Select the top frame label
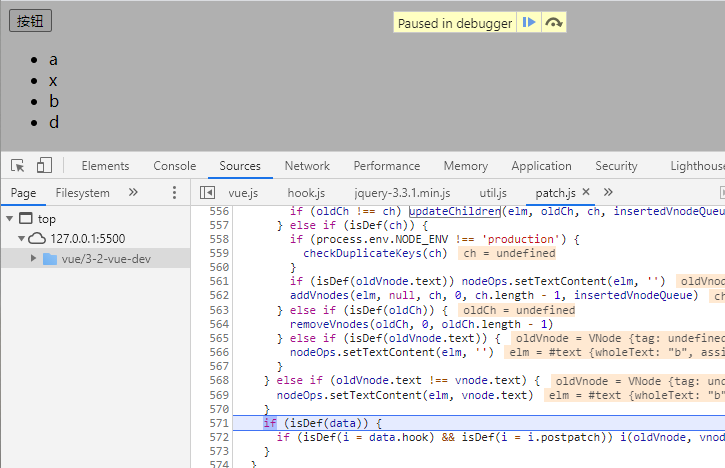Screen dimensions: 725x468 pyautogui.click(x=46, y=219)
